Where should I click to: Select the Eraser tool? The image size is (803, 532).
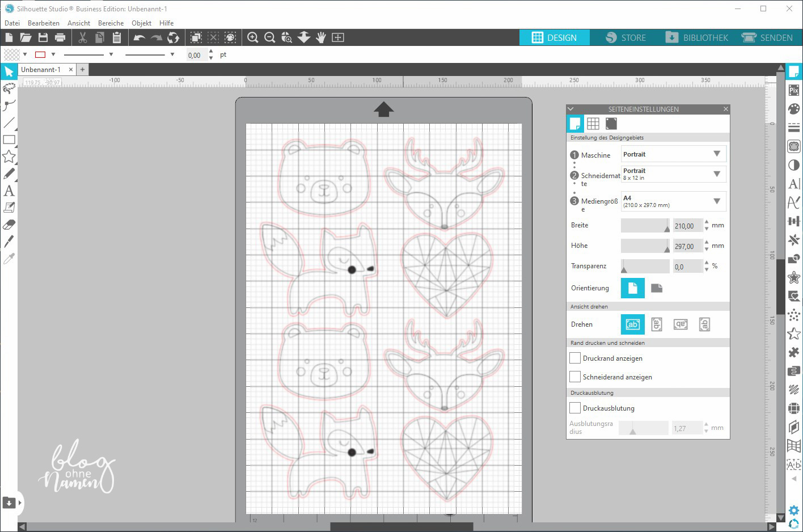coord(9,225)
